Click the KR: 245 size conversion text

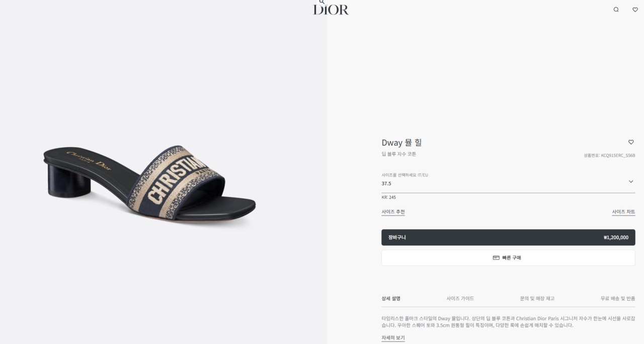click(388, 197)
